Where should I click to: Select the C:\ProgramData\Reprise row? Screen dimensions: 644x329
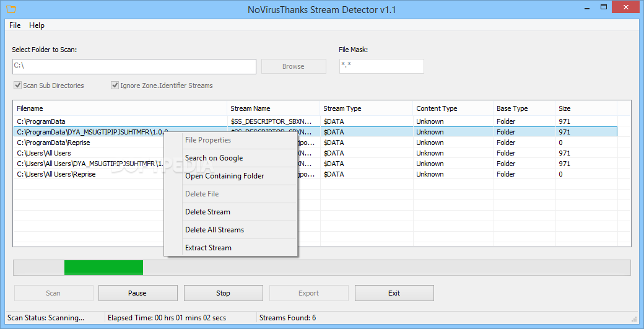[x=315, y=143]
